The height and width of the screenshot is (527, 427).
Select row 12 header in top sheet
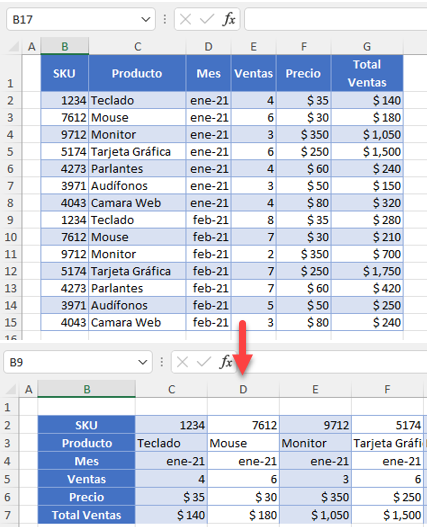click(11, 271)
